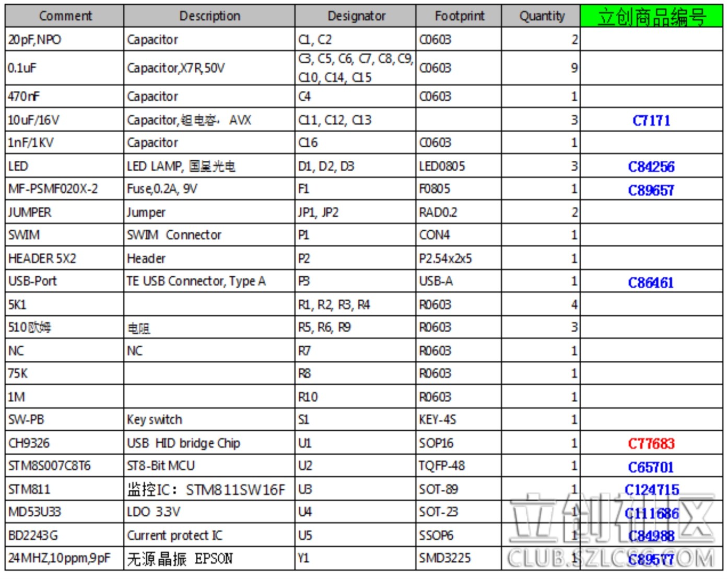Select the 0.1uF comment cell
The width and height of the screenshot is (728, 579).
(x=65, y=68)
